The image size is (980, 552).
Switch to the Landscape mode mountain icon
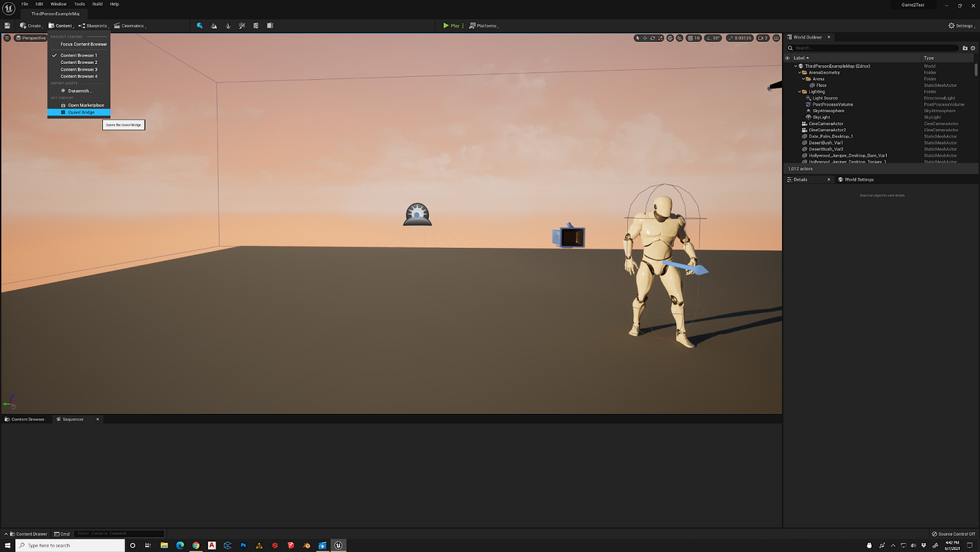[214, 26]
